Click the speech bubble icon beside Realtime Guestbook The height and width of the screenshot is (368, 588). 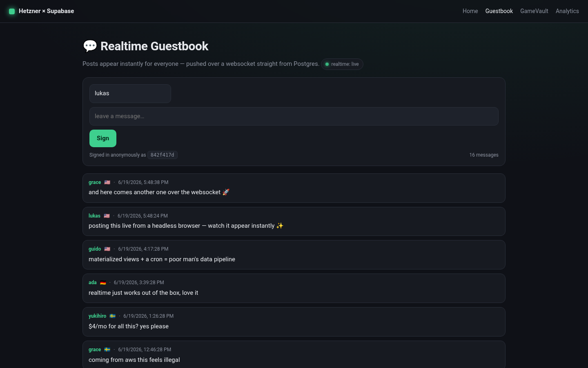coord(90,46)
